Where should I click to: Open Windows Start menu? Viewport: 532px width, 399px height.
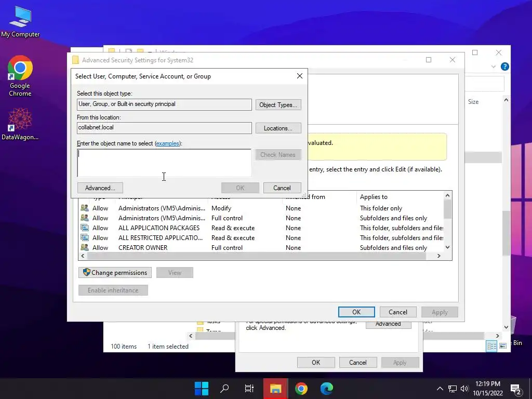202,389
